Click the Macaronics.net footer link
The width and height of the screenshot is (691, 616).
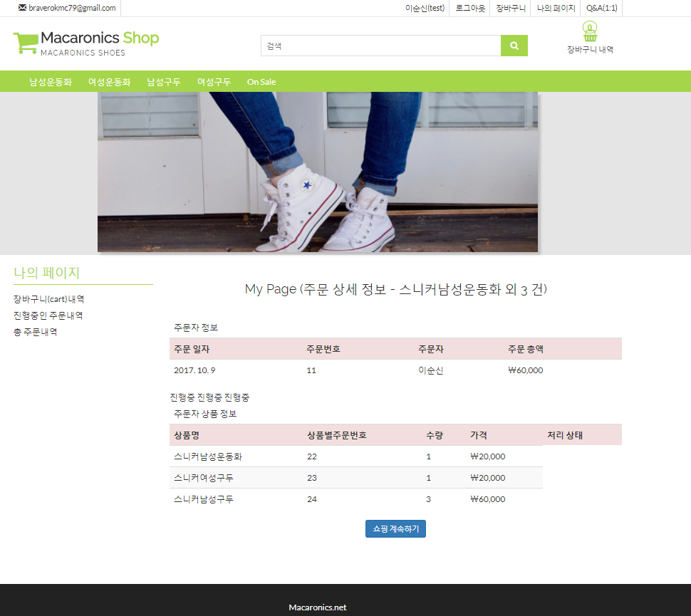pyautogui.click(x=317, y=607)
